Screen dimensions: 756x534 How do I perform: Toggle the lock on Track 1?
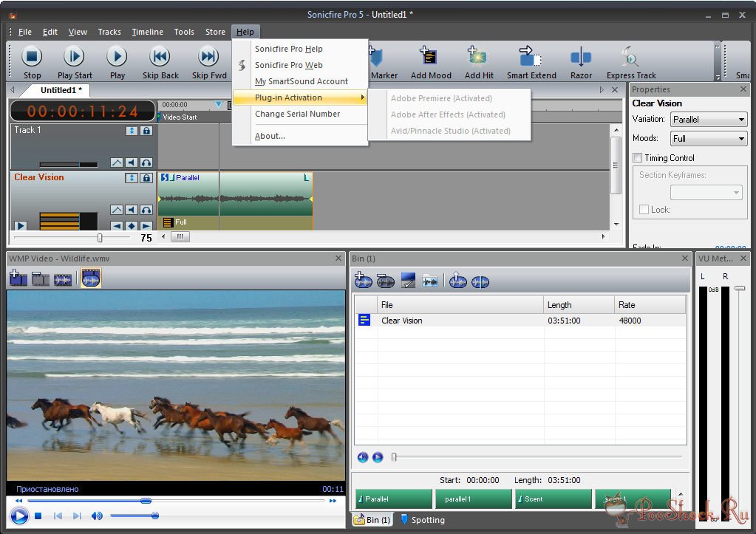pyautogui.click(x=146, y=131)
